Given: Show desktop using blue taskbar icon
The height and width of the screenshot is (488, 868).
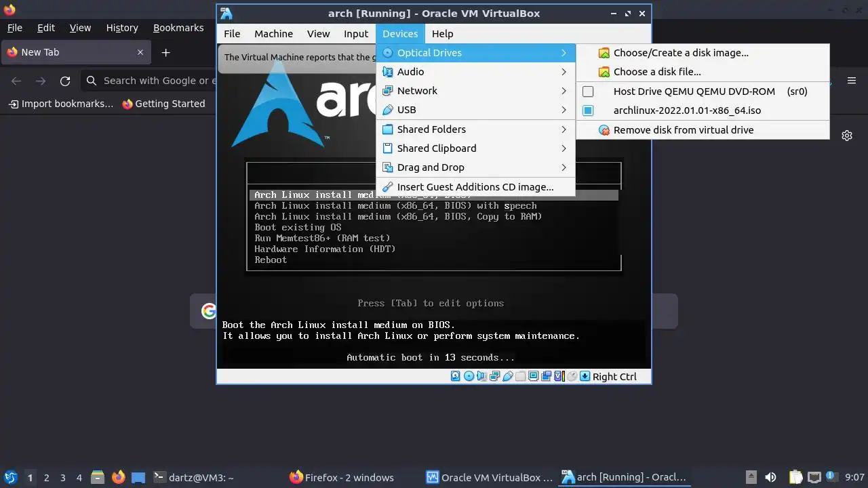Looking at the screenshot, I should pyautogui.click(x=138, y=478).
